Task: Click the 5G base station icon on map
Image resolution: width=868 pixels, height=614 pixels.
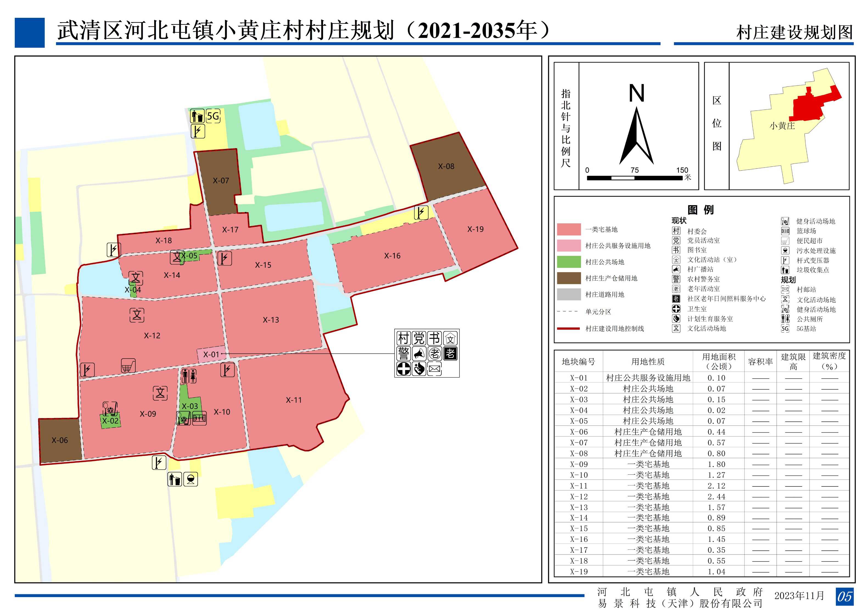Action: coord(213,116)
